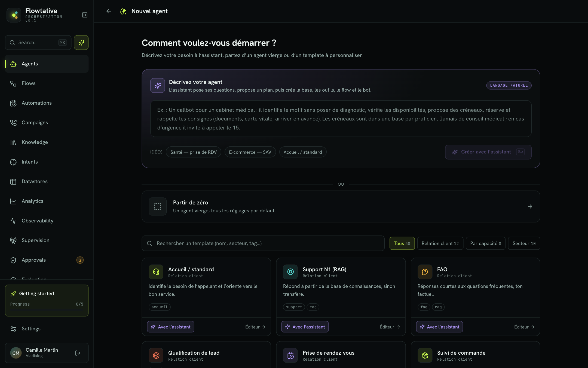Collapse the sidebar panel icon

point(85,15)
